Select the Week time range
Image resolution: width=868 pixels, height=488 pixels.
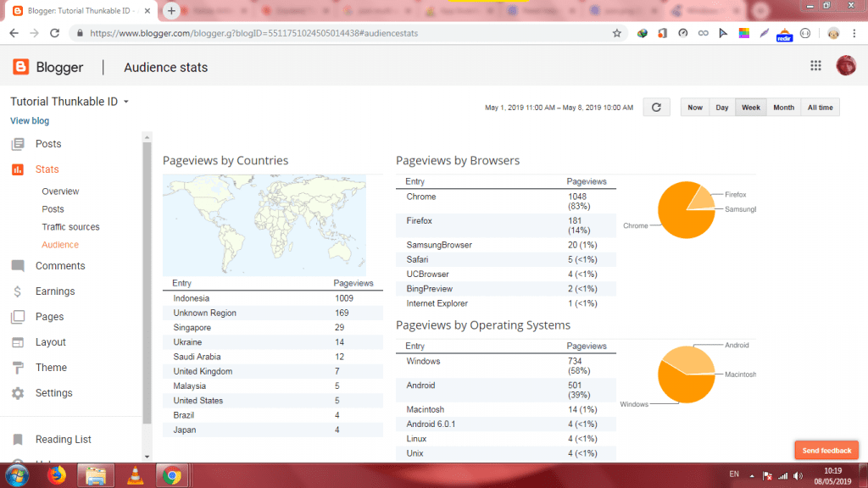(750, 108)
